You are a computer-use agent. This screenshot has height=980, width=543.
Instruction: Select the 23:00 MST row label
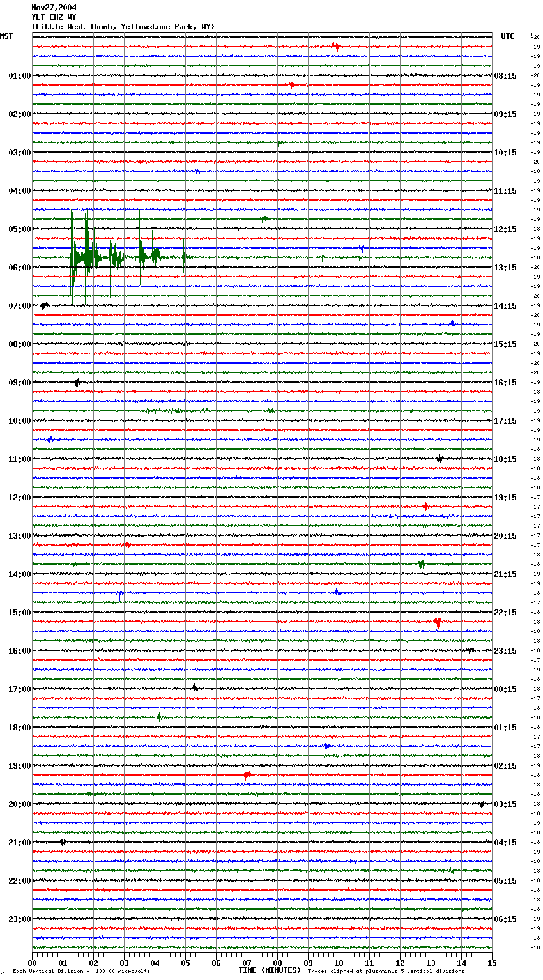pyautogui.click(x=20, y=919)
